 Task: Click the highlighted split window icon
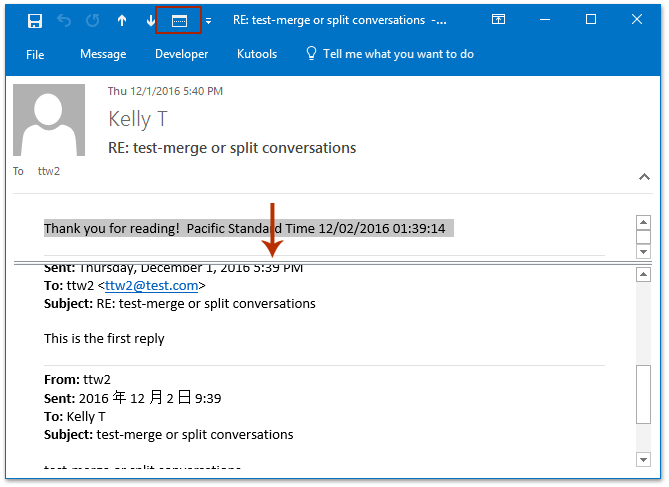point(179,20)
